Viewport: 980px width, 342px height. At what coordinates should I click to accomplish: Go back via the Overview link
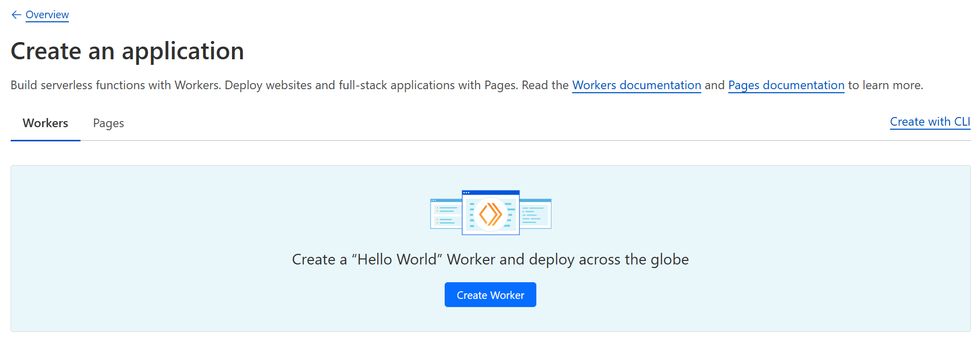[47, 15]
